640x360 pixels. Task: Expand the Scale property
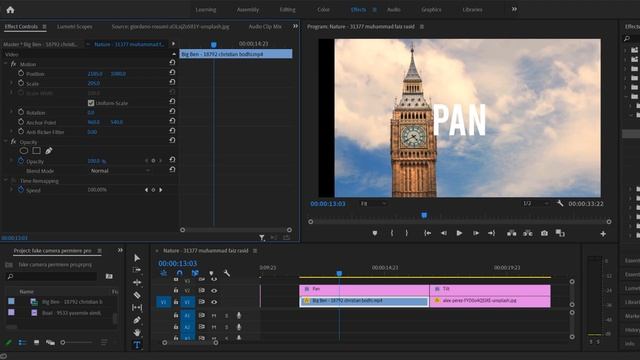[11, 83]
